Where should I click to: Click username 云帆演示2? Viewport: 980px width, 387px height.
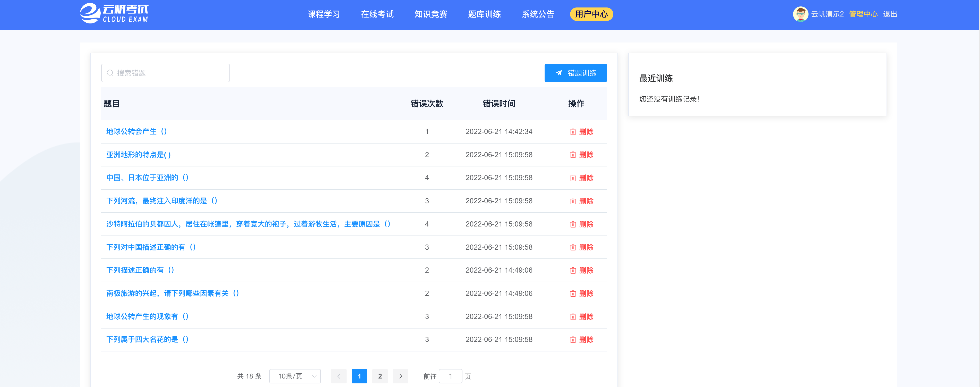pos(827,14)
